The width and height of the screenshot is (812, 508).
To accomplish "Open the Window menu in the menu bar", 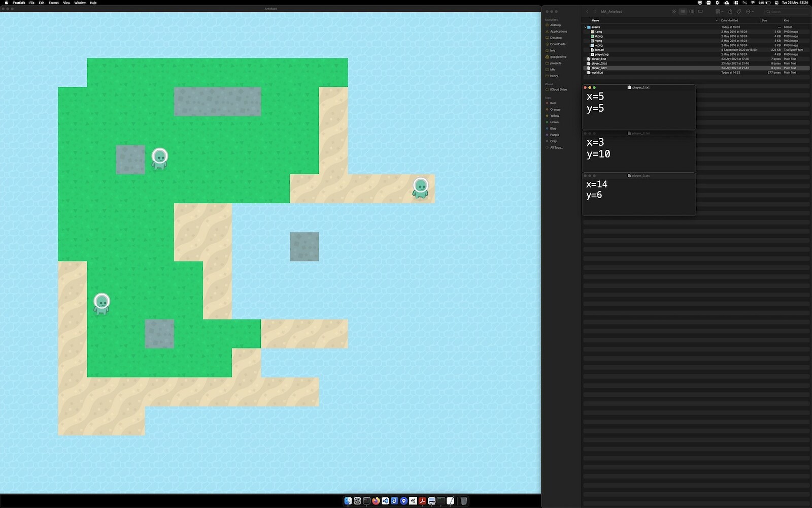I will click(79, 3).
